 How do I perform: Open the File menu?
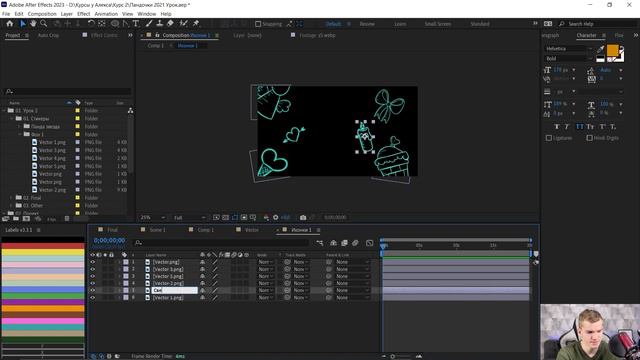(x=6, y=14)
